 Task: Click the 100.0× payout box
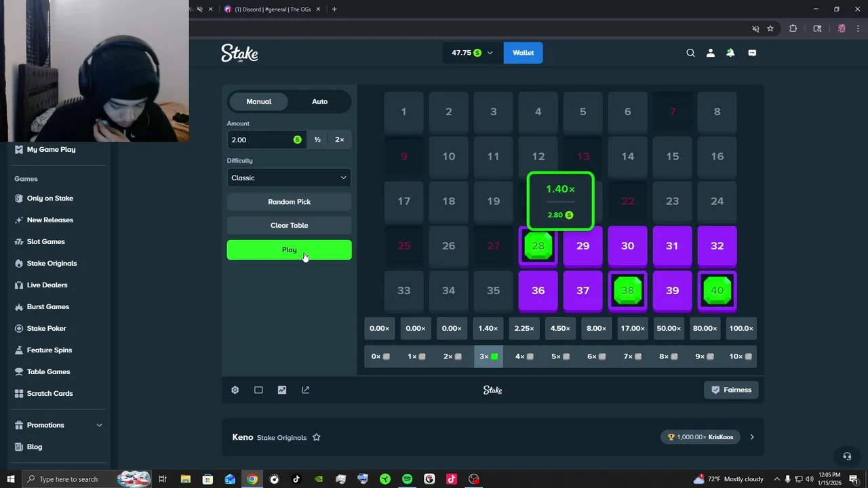click(741, 328)
